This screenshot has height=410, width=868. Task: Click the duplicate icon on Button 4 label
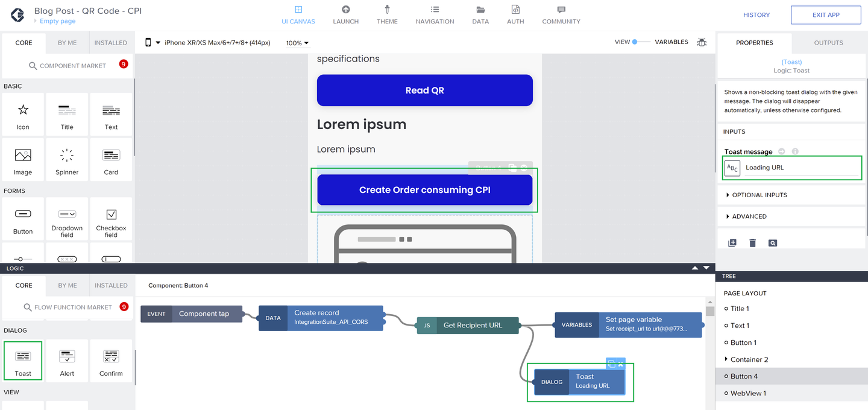point(512,168)
